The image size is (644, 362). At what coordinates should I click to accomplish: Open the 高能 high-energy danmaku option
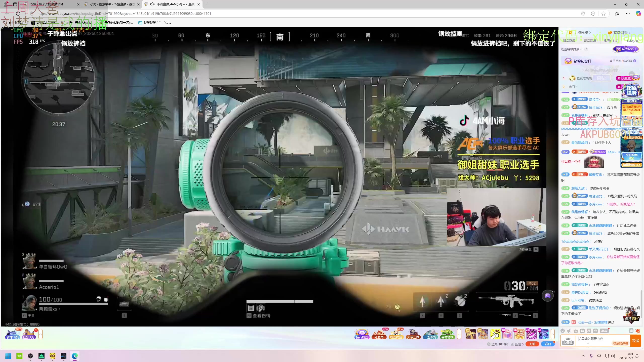pos(604,331)
